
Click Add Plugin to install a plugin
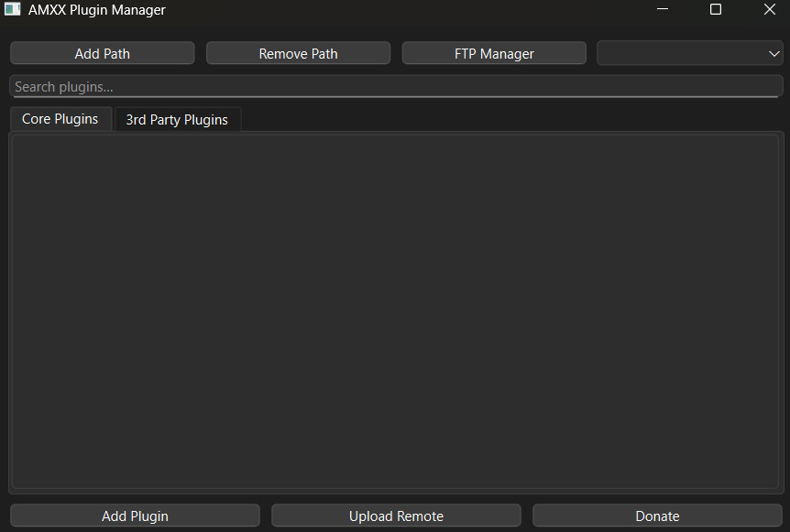pos(134,516)
